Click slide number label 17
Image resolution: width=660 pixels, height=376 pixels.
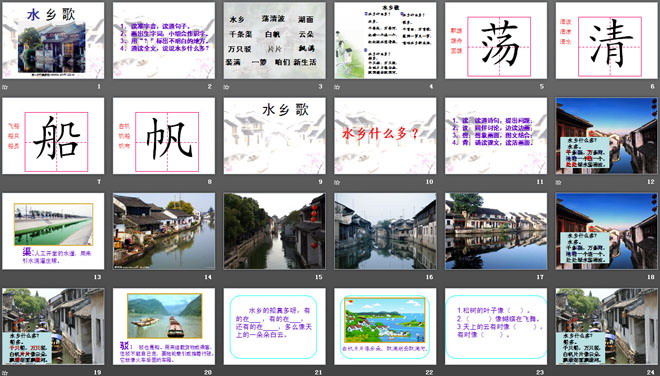pyautogui.click(x=540, y=277)
